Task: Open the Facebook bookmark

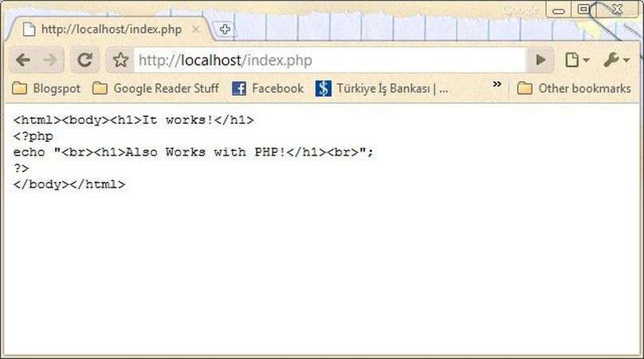Action: pyautogui.click(x=268, y=89)
